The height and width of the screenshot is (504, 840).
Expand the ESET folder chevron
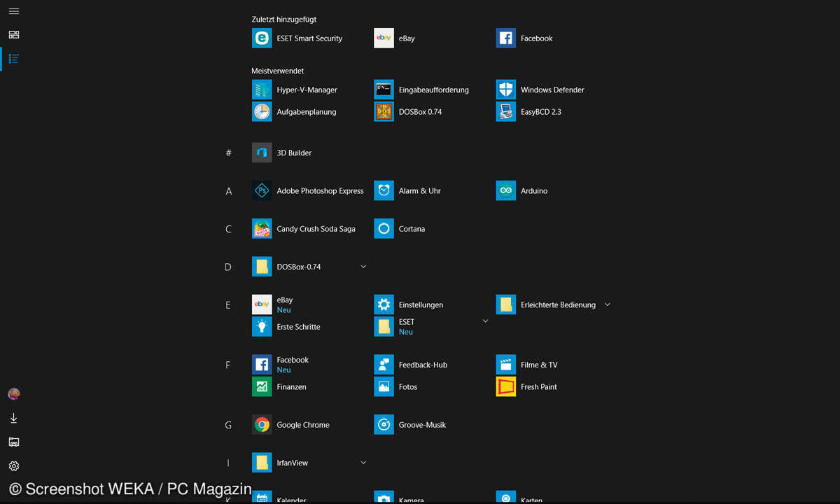tap(485, 321)
